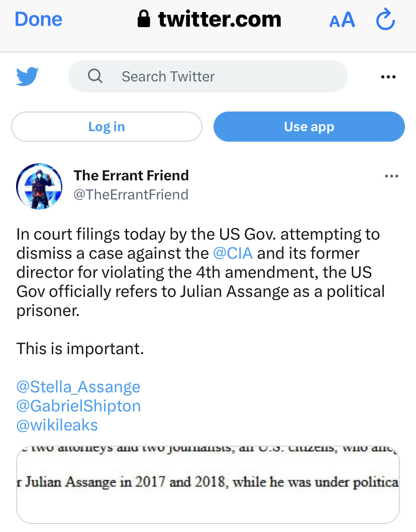Click the Twitter bird logo
The width and height of the screenshot is (416, 532).
point(28,76)
